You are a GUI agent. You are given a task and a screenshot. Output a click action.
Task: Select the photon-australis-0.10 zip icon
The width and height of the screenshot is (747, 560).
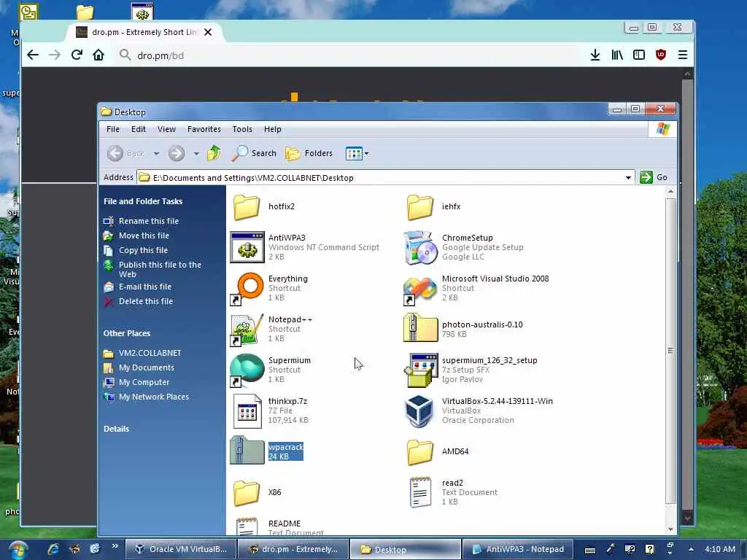coord(420,327)
